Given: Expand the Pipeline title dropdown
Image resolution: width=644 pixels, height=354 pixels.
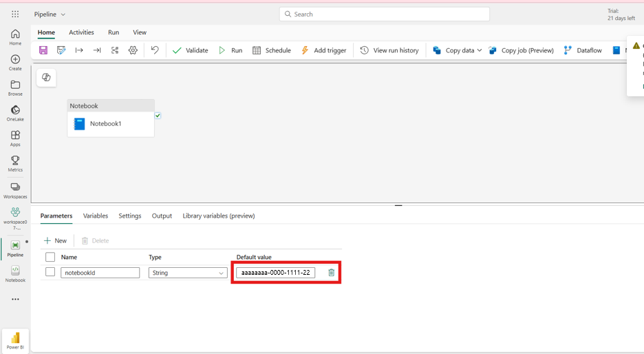Looking at the screenshot, I should point(63,14).
